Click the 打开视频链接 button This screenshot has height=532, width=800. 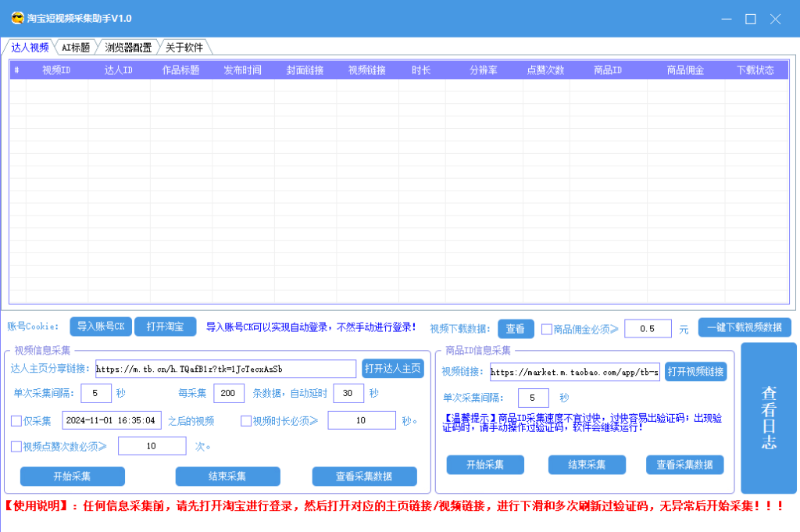pos(695,372)
